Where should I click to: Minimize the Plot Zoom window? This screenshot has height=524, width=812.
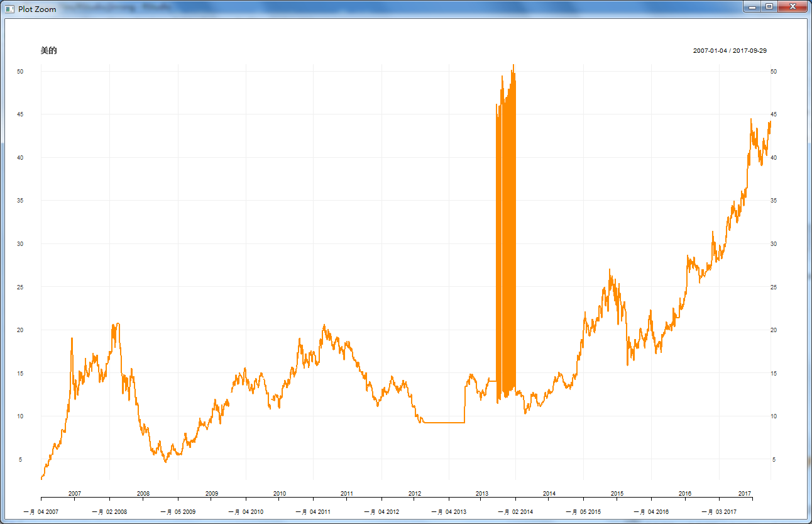(x=752, y=6)
